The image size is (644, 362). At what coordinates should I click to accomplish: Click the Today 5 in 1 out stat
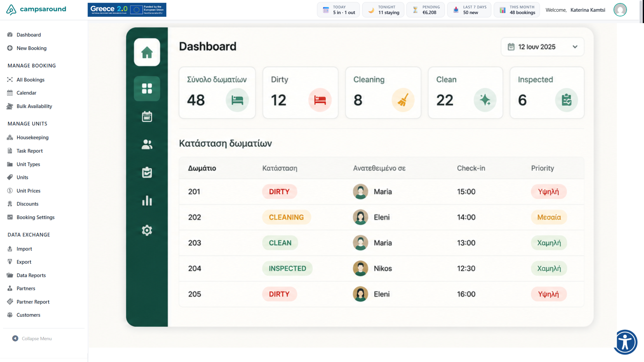tap(338, 10)
